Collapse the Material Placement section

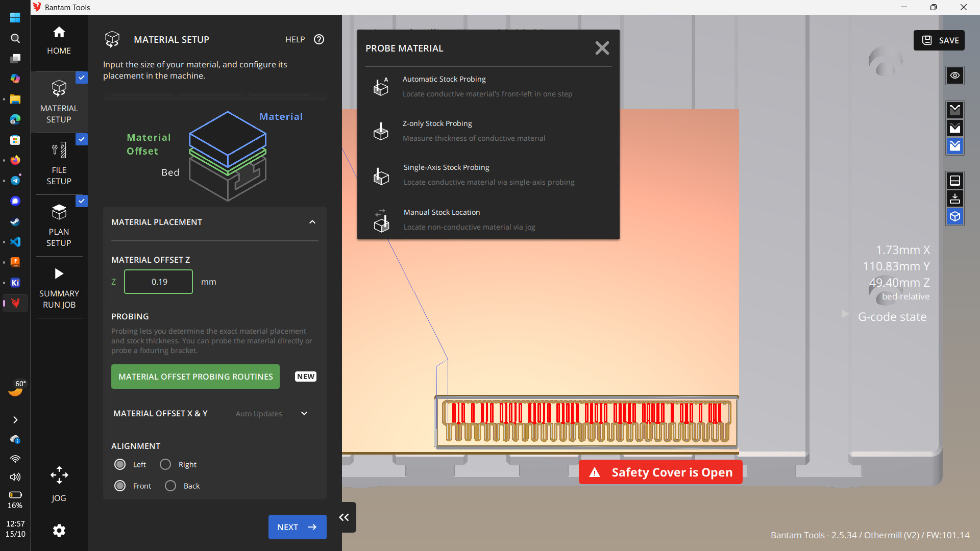[x=312, y=222]
